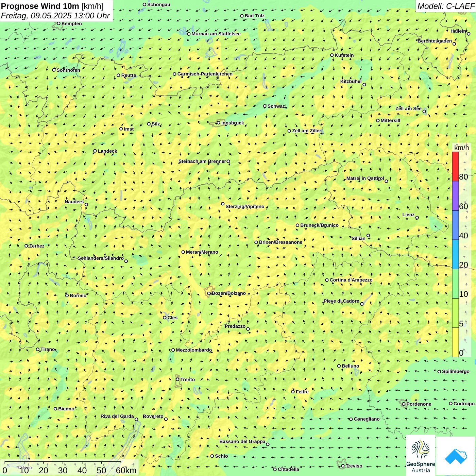
Task: Click the purple 60 km/h legend color
Action: [455, 196]
